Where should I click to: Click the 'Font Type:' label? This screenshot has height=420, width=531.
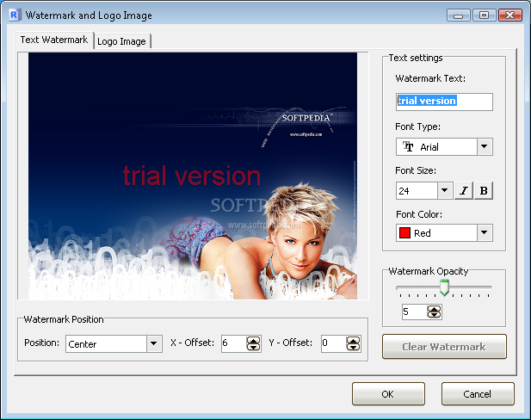coord(417,127)
